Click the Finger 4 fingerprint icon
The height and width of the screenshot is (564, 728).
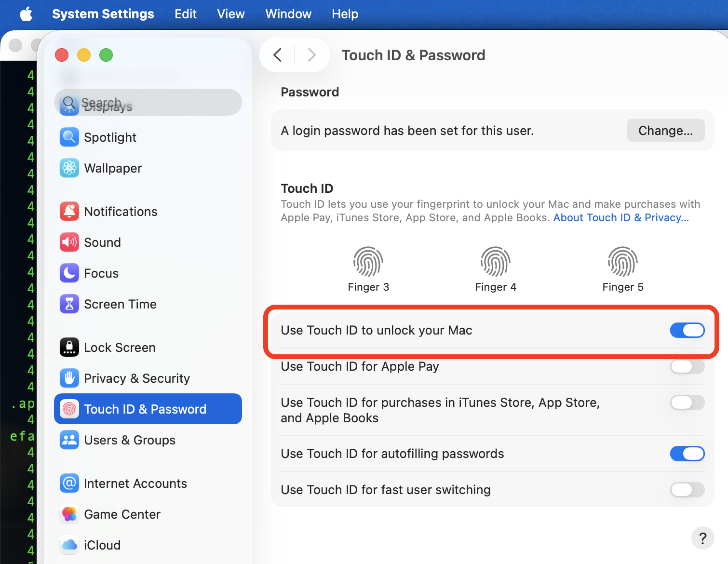[x=495, y=262]
